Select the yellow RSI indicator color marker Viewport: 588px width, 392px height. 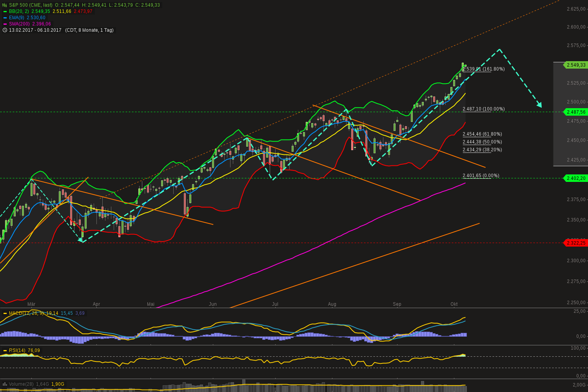coord(5,350)
